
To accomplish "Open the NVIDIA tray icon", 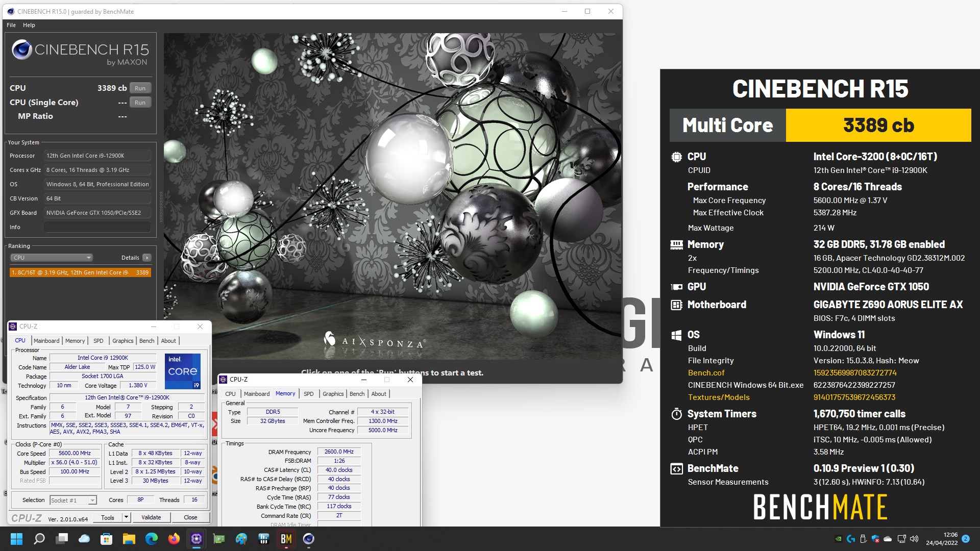I will click(x=838, y=539).
